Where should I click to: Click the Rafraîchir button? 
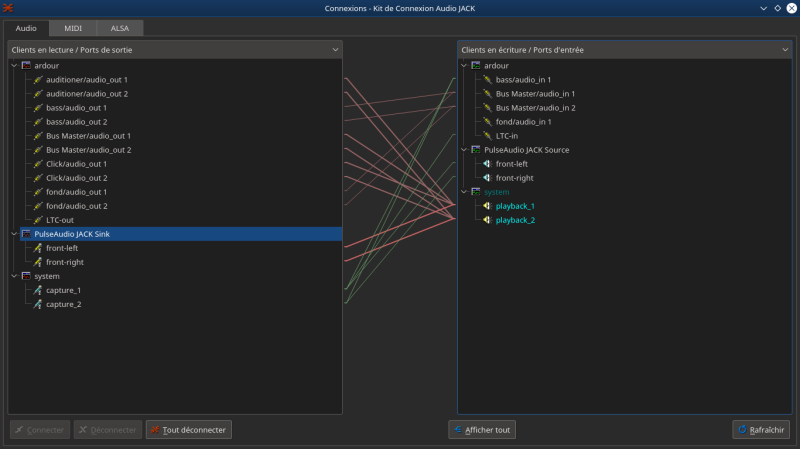pyautogui.click(x=761, y=430)
